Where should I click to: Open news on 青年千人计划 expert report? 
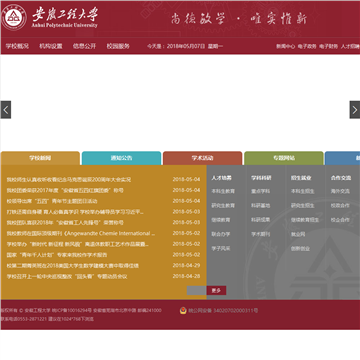(x=57, y=255)
